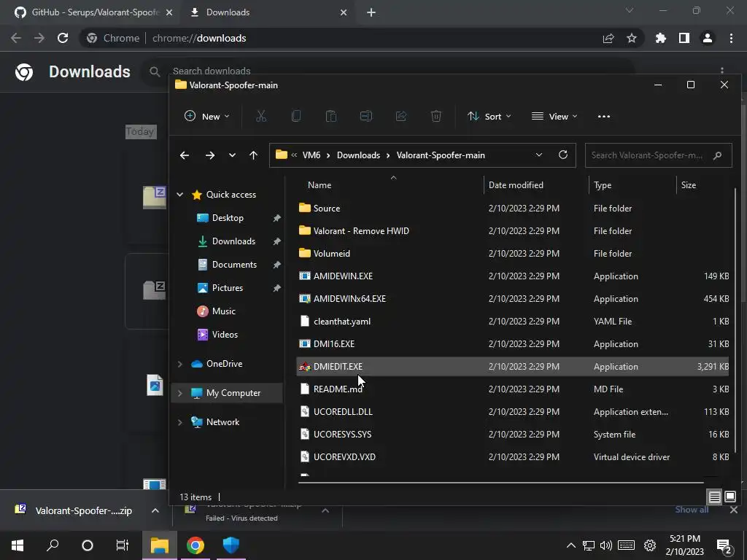
Task: Click the Cut scissors icon in Explorer toolbar
Action: 261,116
